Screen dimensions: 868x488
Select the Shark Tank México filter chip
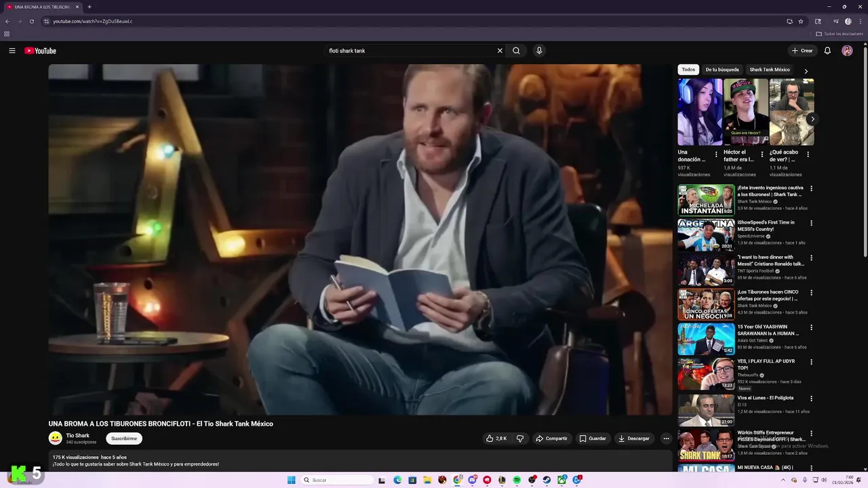[770, 70]
